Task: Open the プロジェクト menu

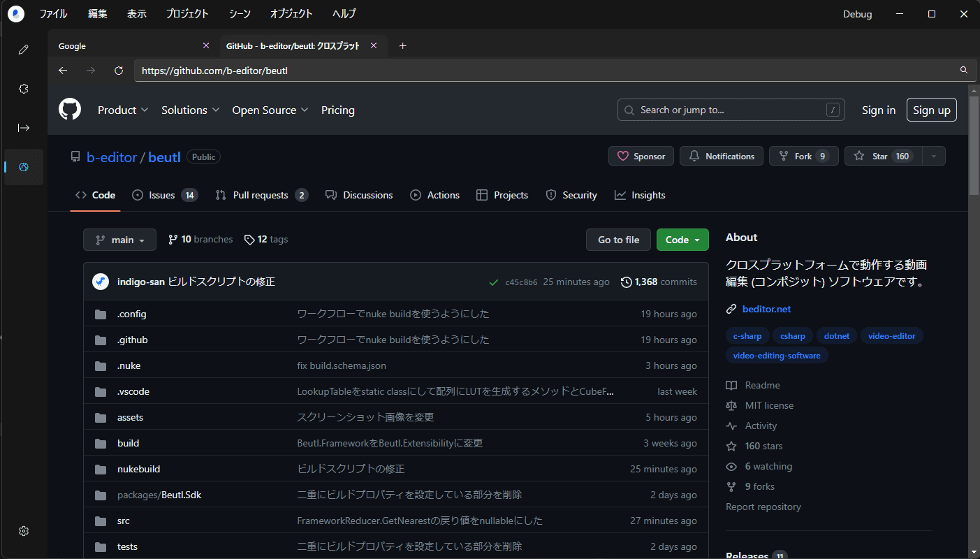Action: click(187, 14)
